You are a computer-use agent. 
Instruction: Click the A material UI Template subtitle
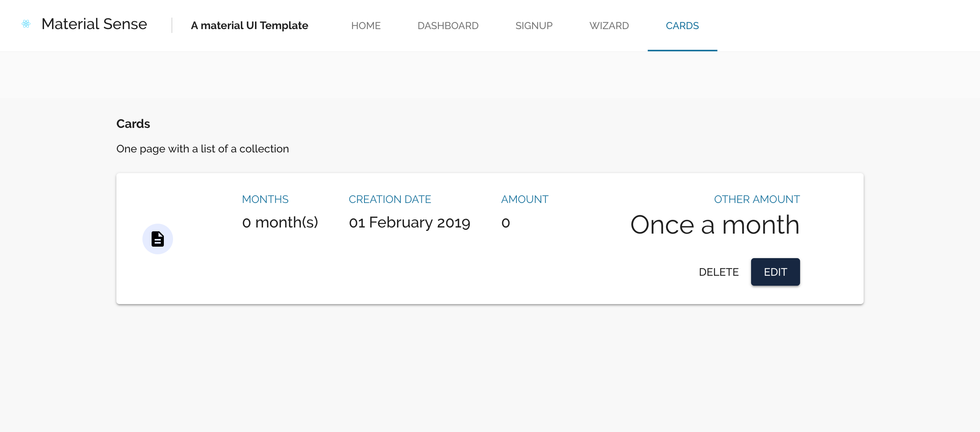pyautogui.click(x=249, y=25)
